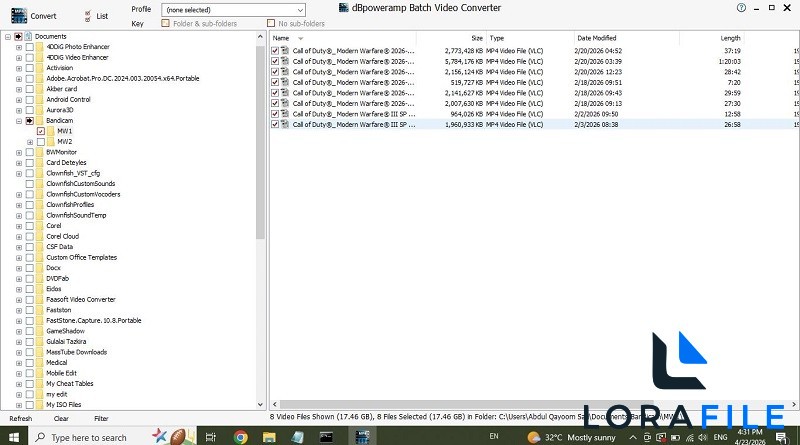800x445 pixels.
Task: Click the Clear button
Action: click(61, 418)
